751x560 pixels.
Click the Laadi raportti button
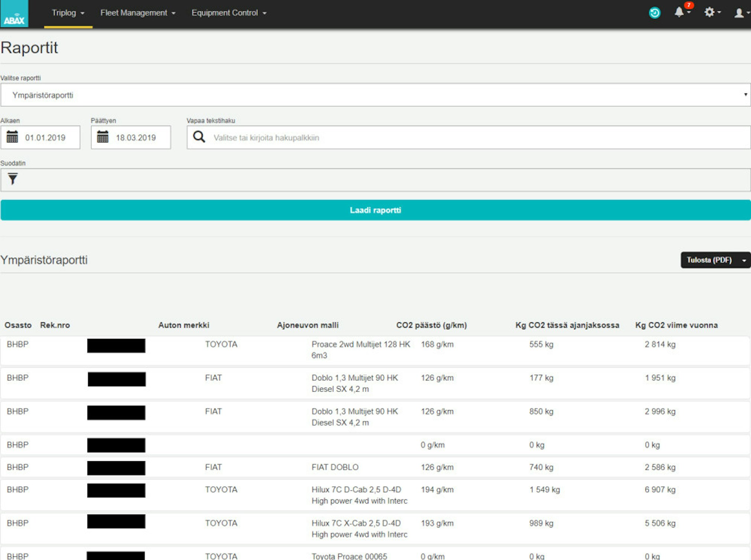click(375, 210)
